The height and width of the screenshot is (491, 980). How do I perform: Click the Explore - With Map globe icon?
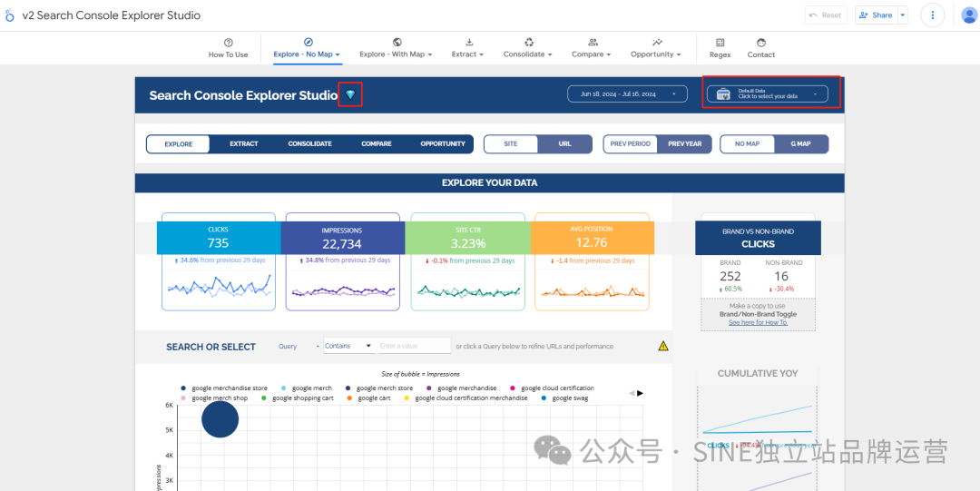click(397, 42)
